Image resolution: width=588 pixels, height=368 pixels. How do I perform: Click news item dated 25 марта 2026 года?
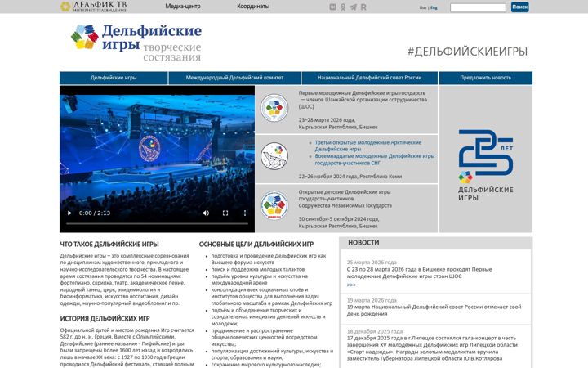click(x=419, y=272)
